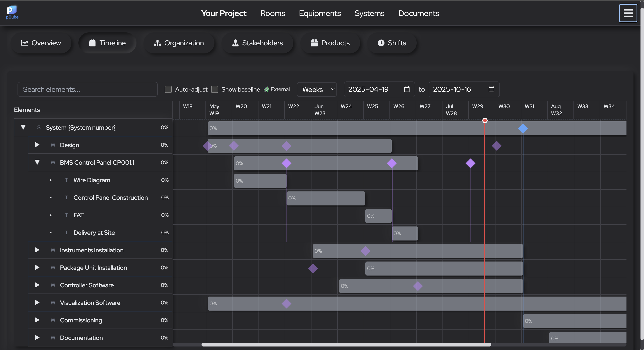Open the hamburger menu
Image resolution: width=644 pixels, height=350 pixels.
point(628,13)
